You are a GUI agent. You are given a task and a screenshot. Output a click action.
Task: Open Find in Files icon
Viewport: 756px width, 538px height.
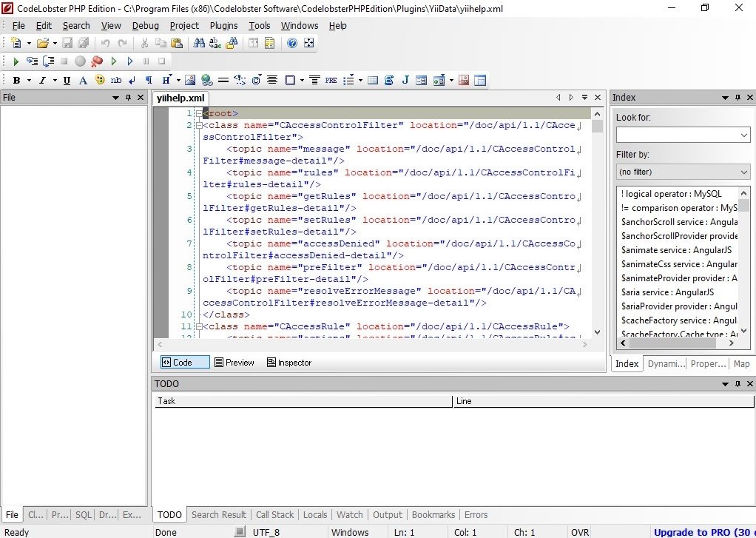coord(232,43)
